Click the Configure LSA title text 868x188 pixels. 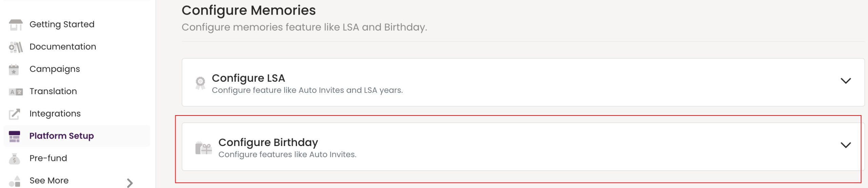coord(248,78)
